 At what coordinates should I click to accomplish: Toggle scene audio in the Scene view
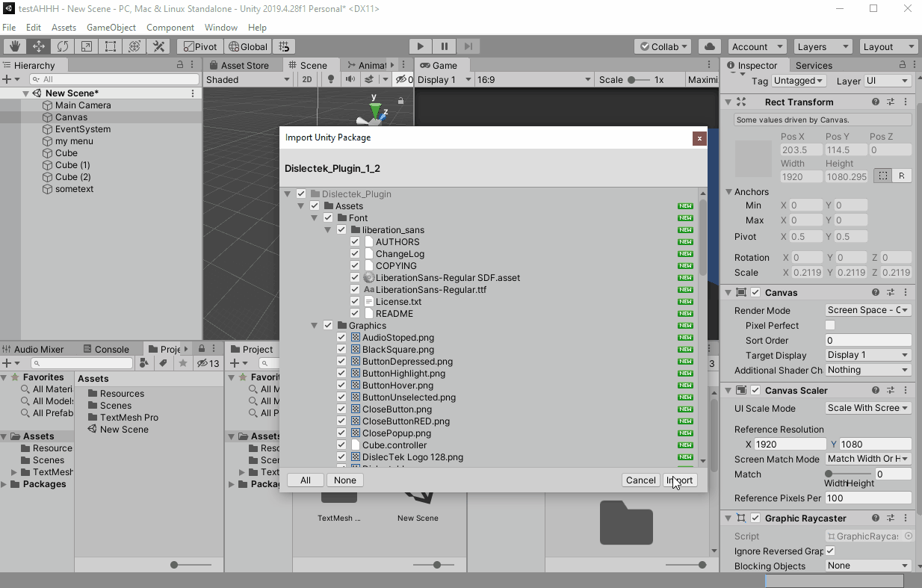click(x=350, y=79)
